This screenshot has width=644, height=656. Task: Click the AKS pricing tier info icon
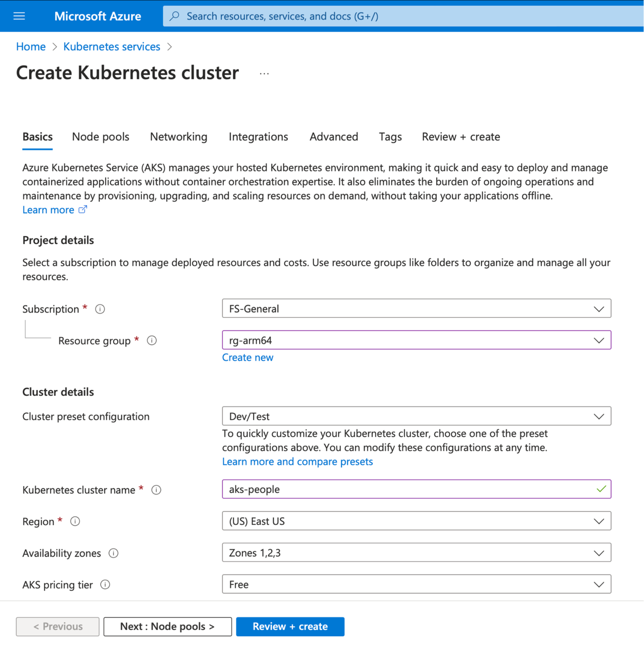105,585
